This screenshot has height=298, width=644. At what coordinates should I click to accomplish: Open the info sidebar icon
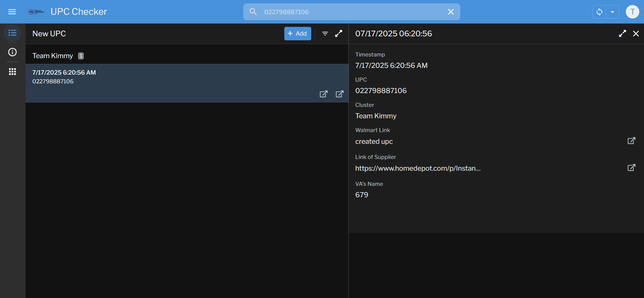click(x=12, y=52)
